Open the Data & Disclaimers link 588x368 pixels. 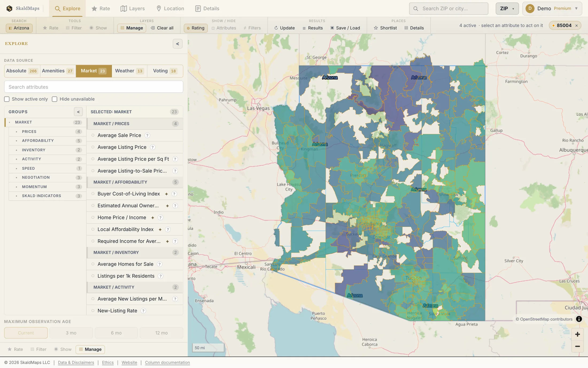tap(76, 363)
